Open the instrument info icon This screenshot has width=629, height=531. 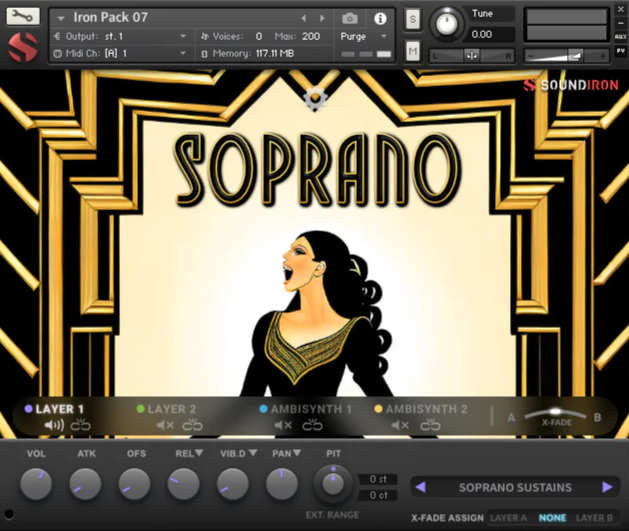pos(380,18)
